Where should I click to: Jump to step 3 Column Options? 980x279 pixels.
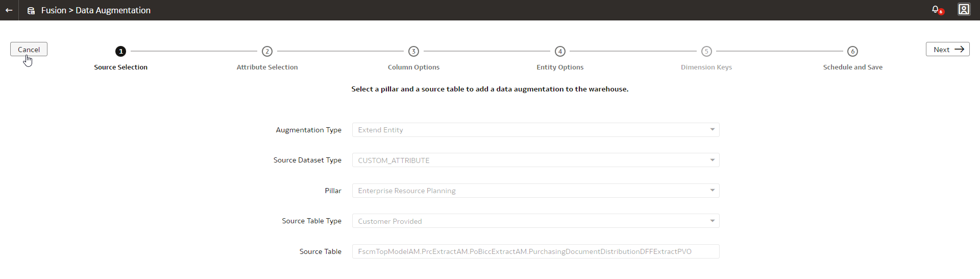(x=413, y=51)
